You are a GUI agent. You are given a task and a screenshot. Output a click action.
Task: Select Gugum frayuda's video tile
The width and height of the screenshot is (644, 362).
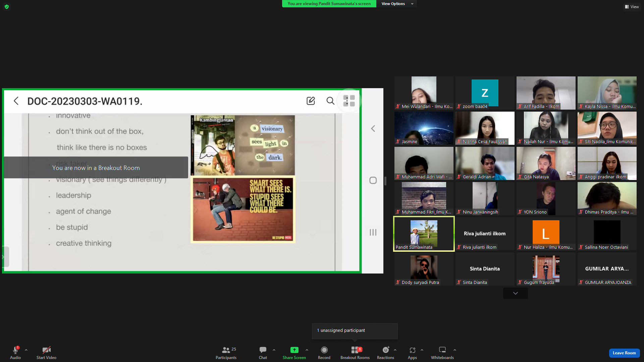(x=546, y=269)
